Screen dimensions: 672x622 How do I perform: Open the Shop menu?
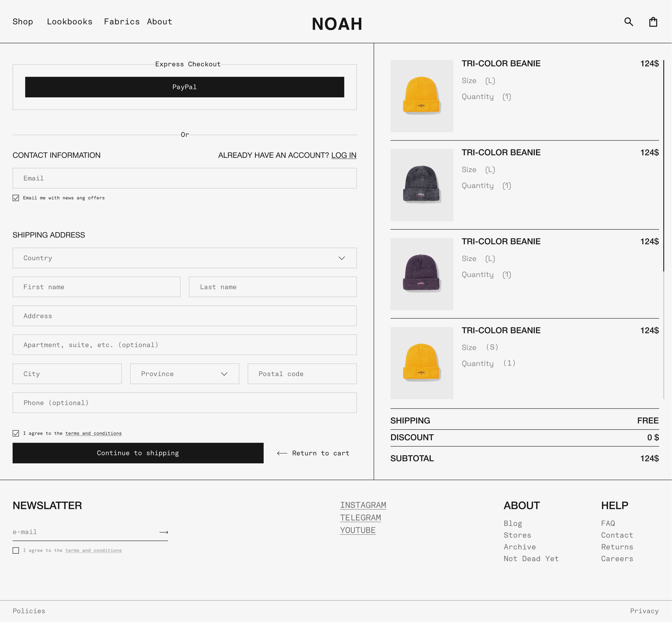pyautogui.click(x=23, y=22)
